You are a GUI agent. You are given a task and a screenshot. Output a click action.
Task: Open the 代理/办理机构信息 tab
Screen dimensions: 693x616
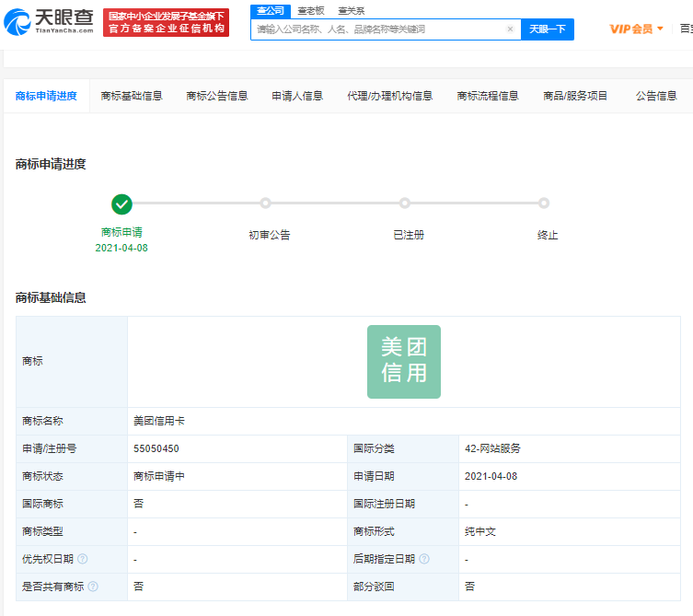tap(389, 96)
